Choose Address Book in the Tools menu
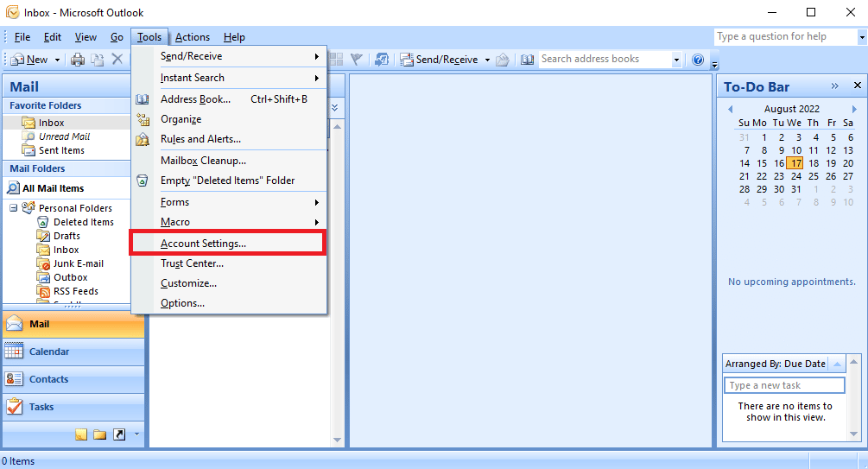Viewport: 868px width, 469px height. pyautogui.click(x=229, y=99)
